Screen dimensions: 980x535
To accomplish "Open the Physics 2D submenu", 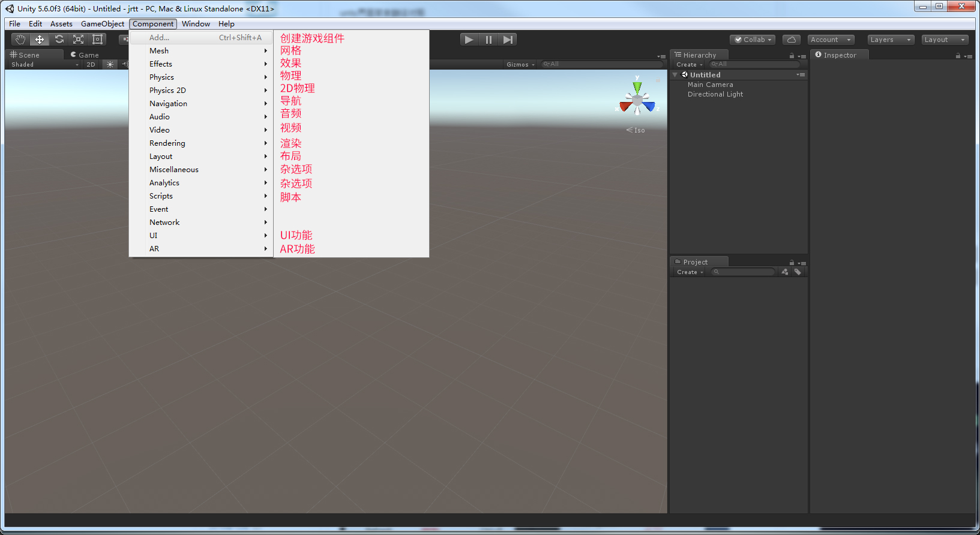I will coord(201,91).
